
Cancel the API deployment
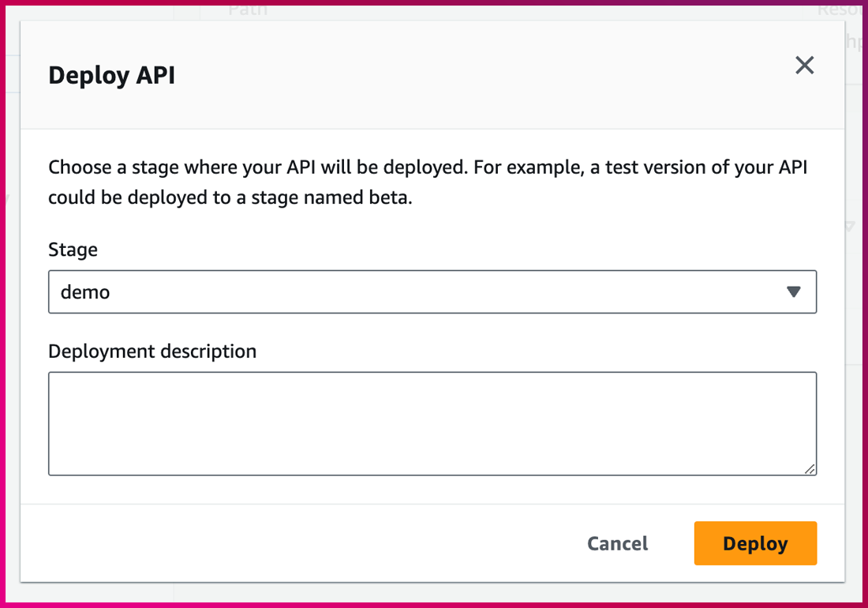pyautogui.click(x=617, y=543)
